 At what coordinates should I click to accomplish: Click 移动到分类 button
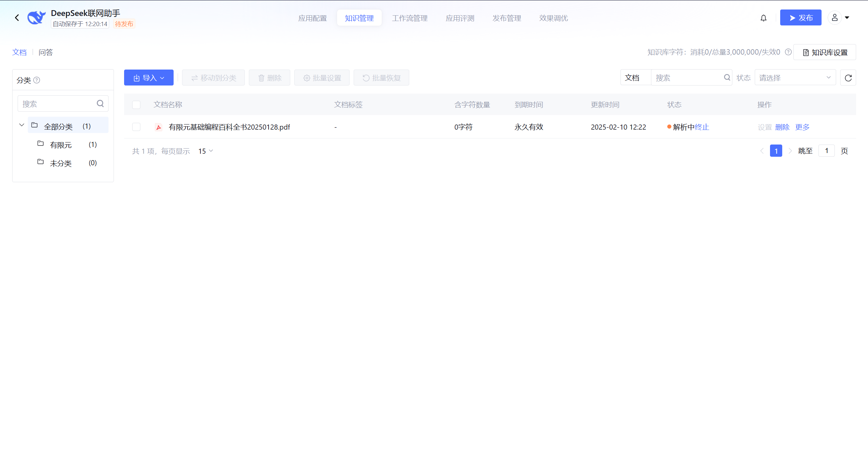coord(213,78)
